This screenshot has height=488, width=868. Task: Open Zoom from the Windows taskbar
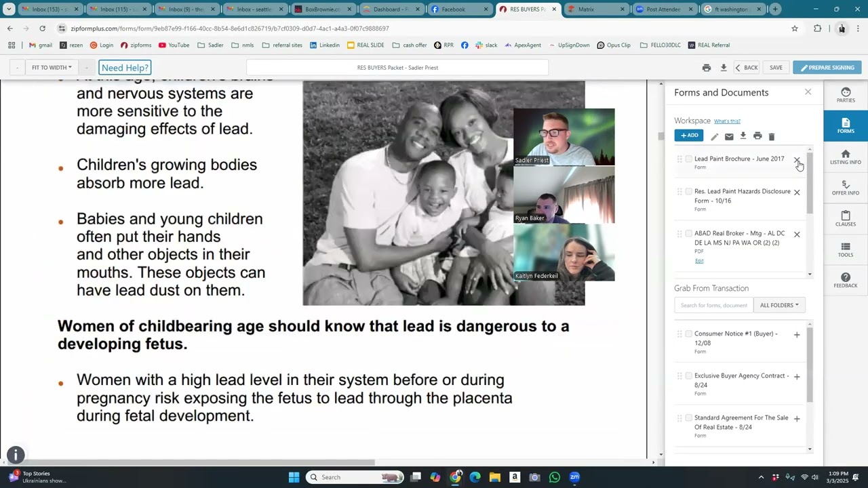coord(574,477)
